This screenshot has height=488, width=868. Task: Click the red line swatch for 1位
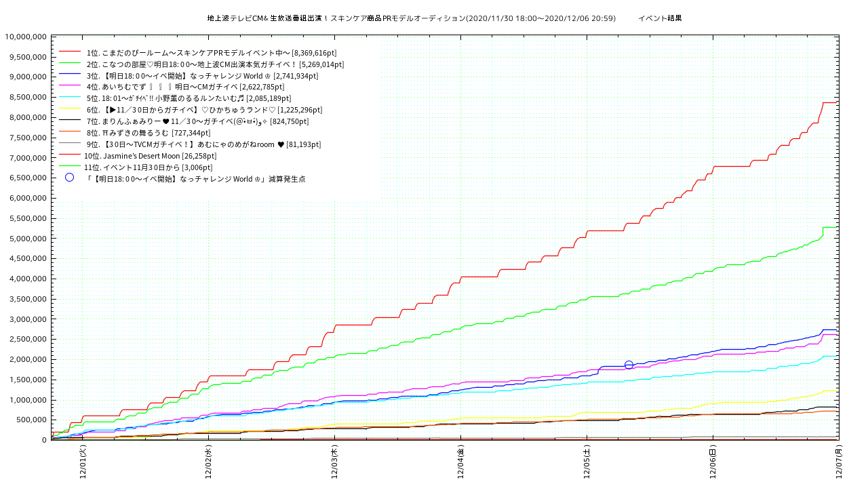[x=70, y=52]
